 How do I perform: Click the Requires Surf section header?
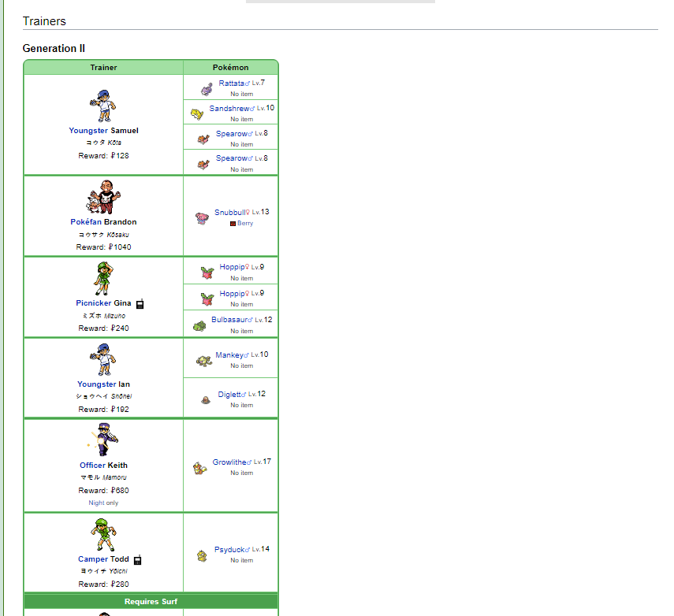(x=151, y=601)
